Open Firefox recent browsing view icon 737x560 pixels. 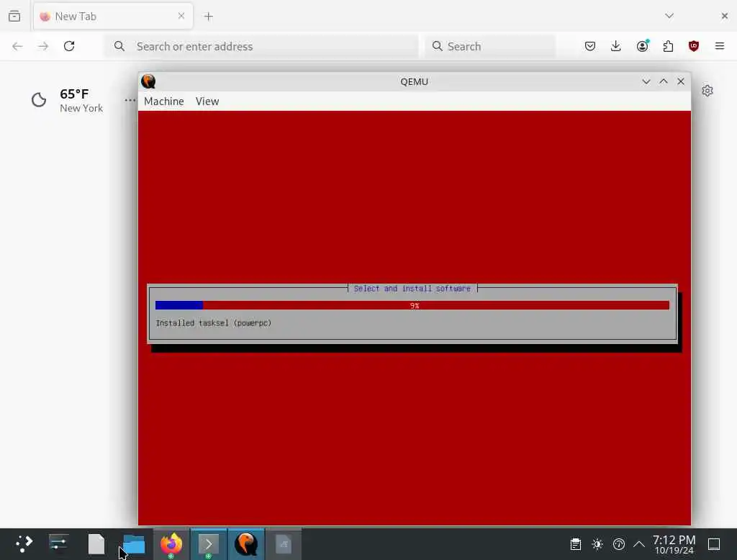click(14, 17)
